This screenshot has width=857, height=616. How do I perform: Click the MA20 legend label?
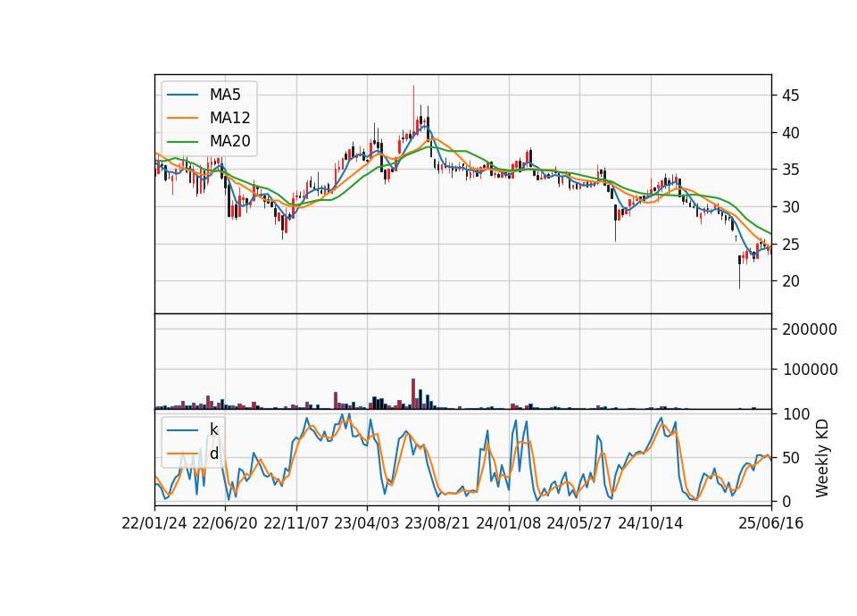tap(229, 142)
